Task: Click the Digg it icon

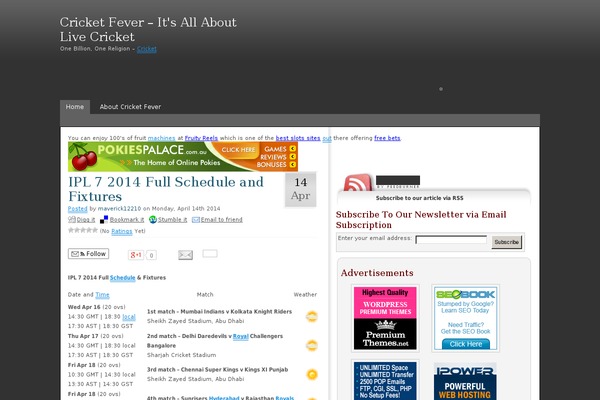Action: point(72,219)
